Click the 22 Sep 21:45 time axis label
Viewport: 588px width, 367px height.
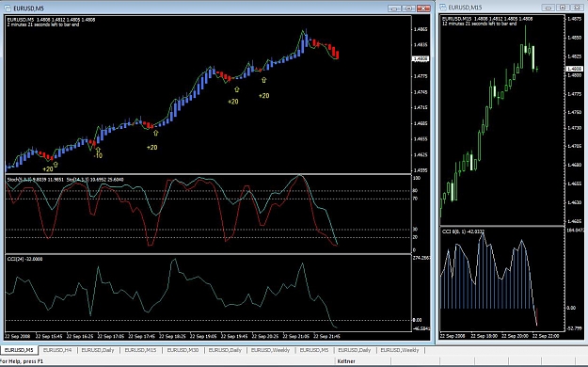(x=326, y=336)
